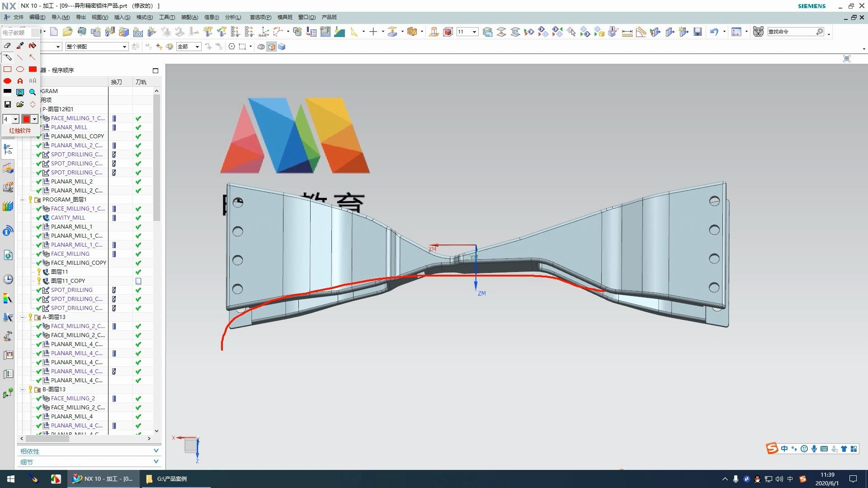Image resolution: width=868 pixels, height=488 pixels.
Task: Select the text 'A' annotation tool
Action: point(20,81)
